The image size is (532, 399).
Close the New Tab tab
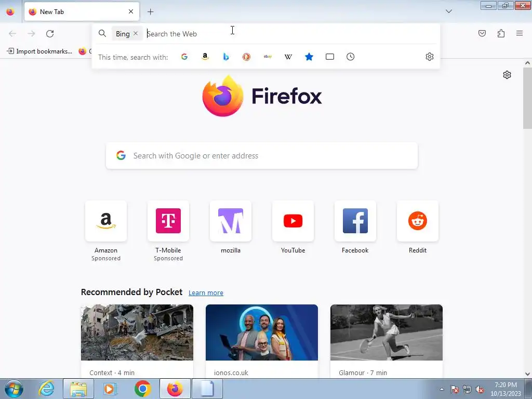131,11
